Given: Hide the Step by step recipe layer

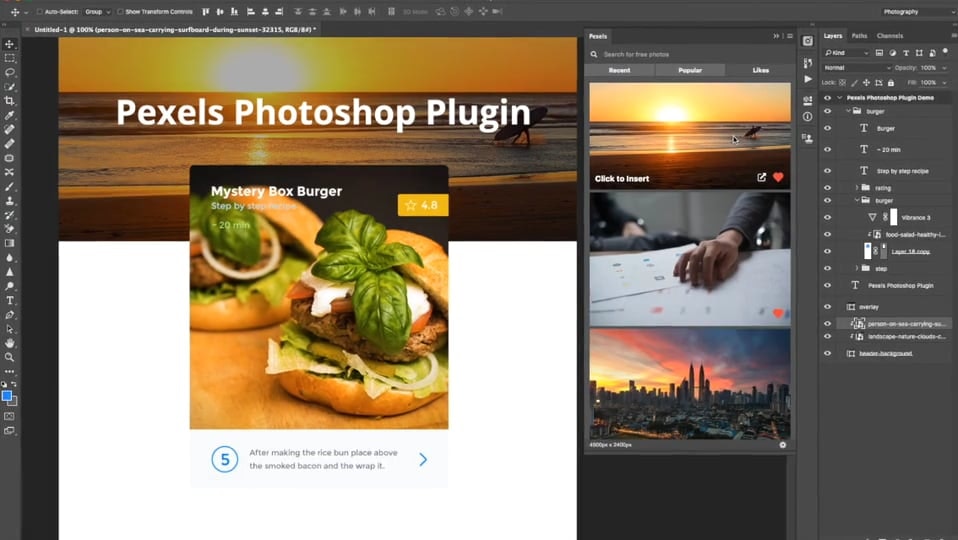Looking at the screenshot, I should click(x=827, y=170).
